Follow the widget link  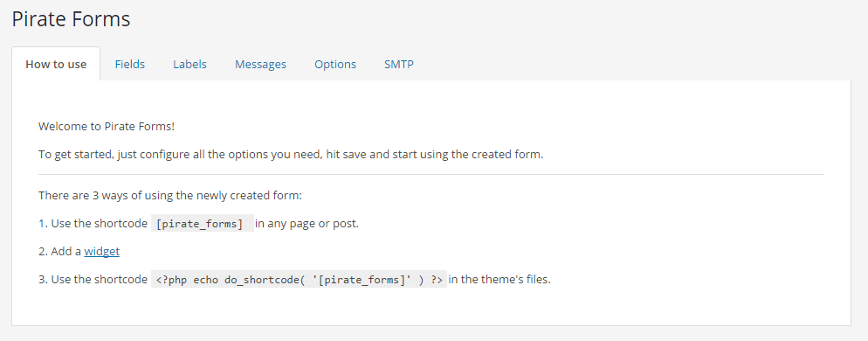pyautogui.click(x=102, y=251)
